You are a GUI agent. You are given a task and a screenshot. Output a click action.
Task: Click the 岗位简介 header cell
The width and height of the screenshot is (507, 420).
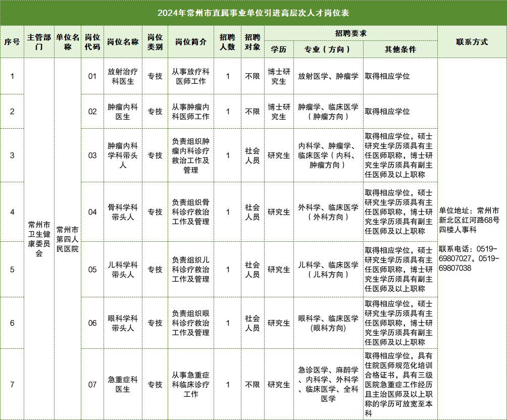click(191, 42)
